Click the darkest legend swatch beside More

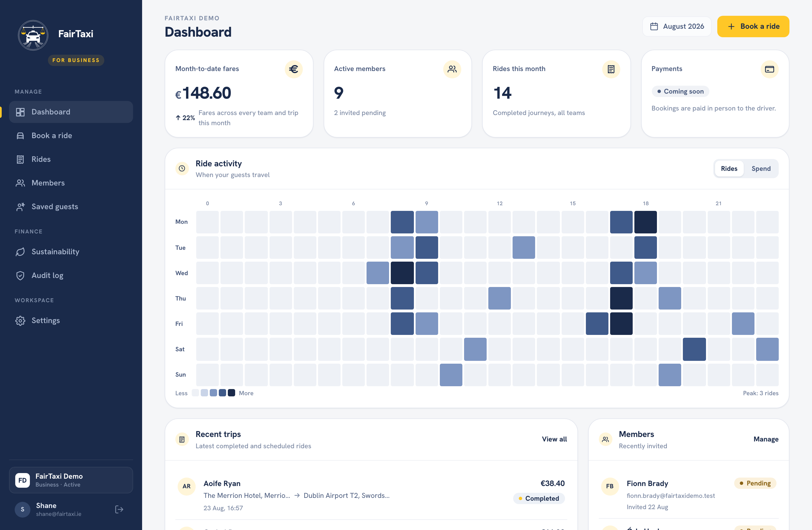click(231, 393)
